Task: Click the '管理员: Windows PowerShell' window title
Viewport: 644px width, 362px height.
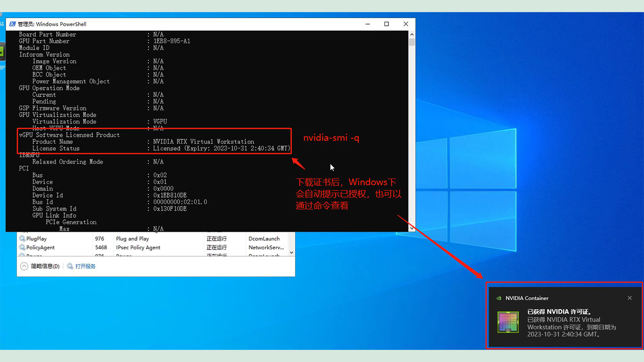Action: click(x=52, y=24)
